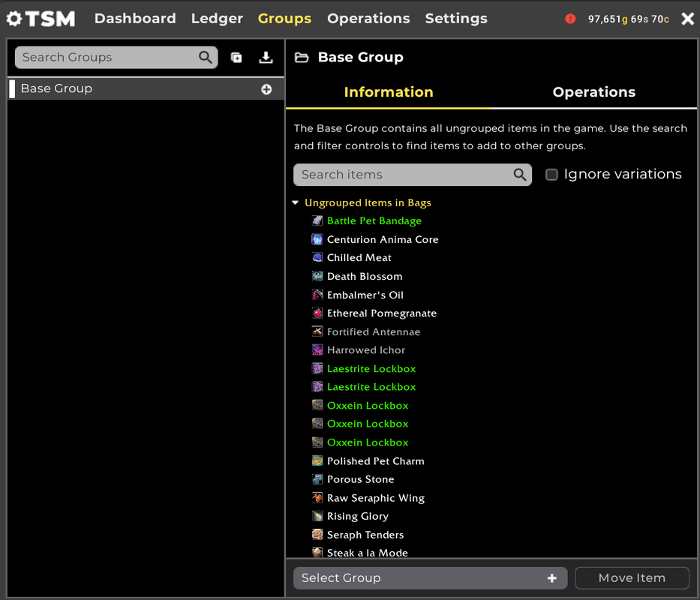
Task: Select the Harrowed Ichor item
Action: pyautogui.click(x=366, y=350)
